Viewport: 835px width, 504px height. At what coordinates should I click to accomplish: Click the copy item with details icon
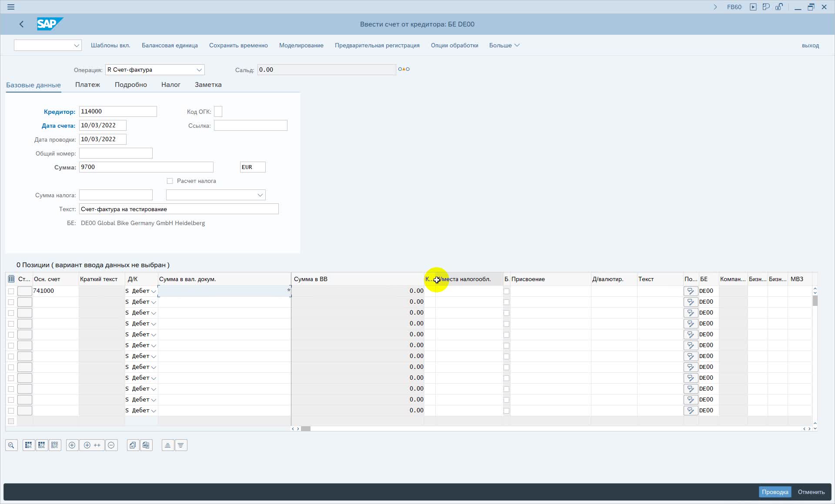[146, 445]
